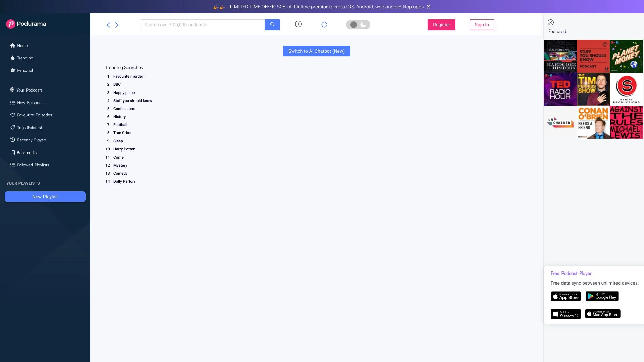Click the refresh sync icon
This screenshot has width=644, height=362.
click(324, 25)
